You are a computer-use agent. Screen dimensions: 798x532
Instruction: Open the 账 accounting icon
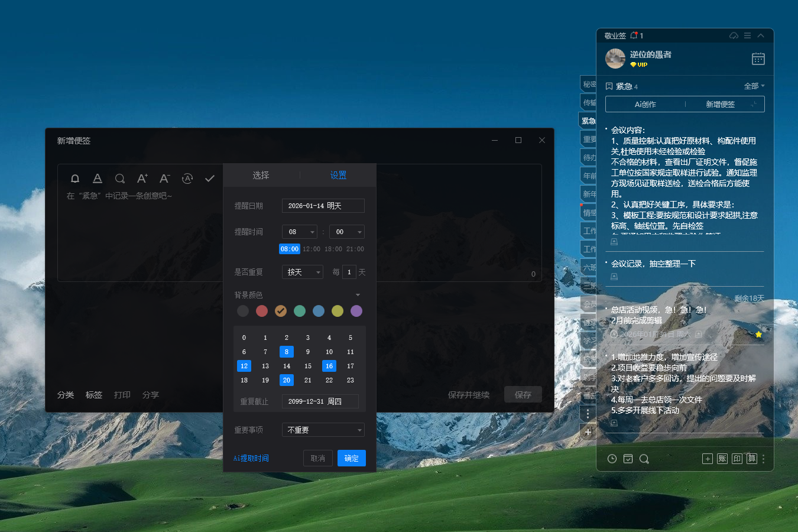722,459
